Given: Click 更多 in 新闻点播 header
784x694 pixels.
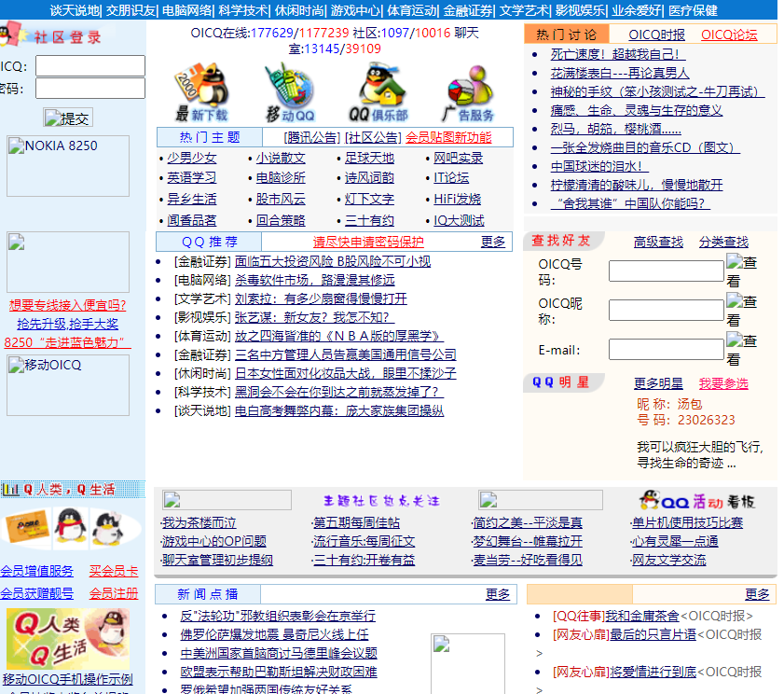Looking at the screenshot, I should click(x=498, y=594).
